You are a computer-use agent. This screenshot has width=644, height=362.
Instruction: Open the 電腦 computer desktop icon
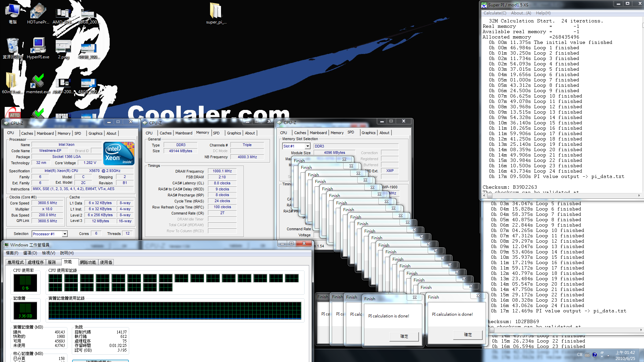coord(13,13)
